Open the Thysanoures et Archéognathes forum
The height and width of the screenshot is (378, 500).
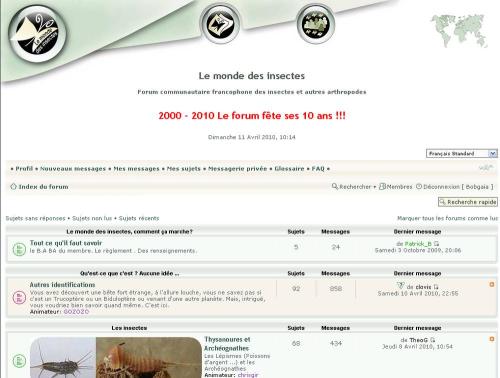227,344
